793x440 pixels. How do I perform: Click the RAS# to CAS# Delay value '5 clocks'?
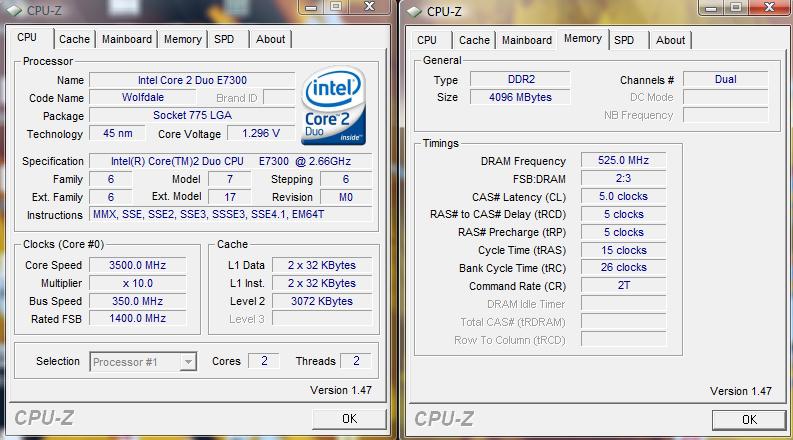624,214
